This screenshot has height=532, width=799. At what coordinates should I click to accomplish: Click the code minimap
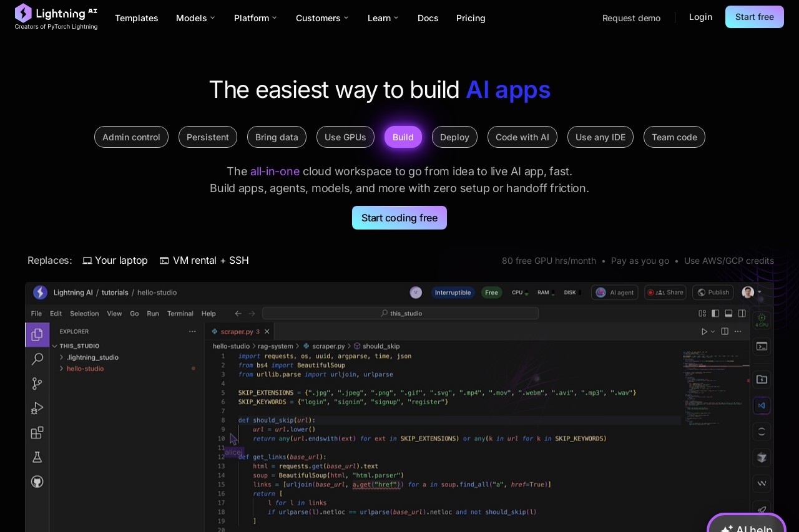click(715, 387)
